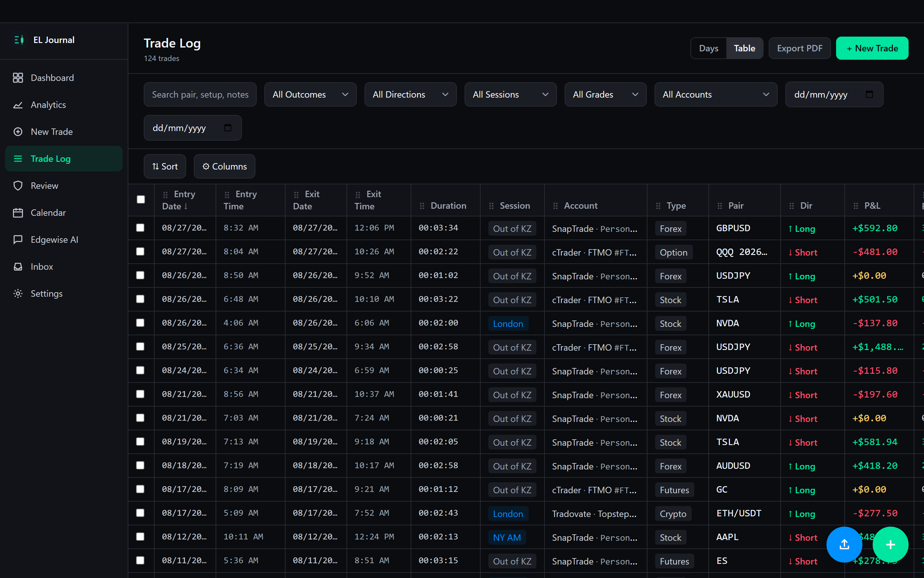Grab the Entry Date column drag handle
This screenshot has width=924, height=578.
[165, 195]
